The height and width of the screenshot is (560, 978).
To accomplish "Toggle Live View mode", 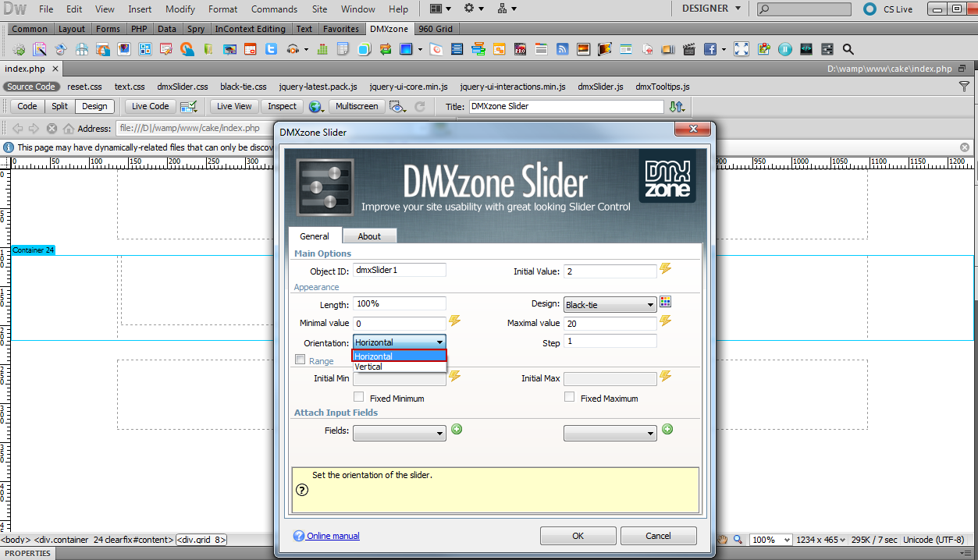I will coord(234,107).
